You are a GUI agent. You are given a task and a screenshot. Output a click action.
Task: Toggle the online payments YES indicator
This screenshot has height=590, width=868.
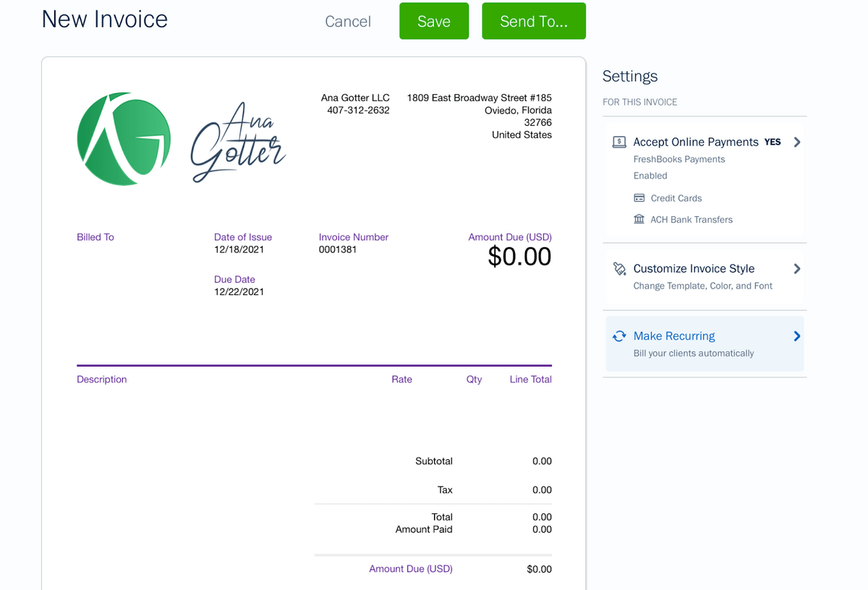tap(773, 142)
